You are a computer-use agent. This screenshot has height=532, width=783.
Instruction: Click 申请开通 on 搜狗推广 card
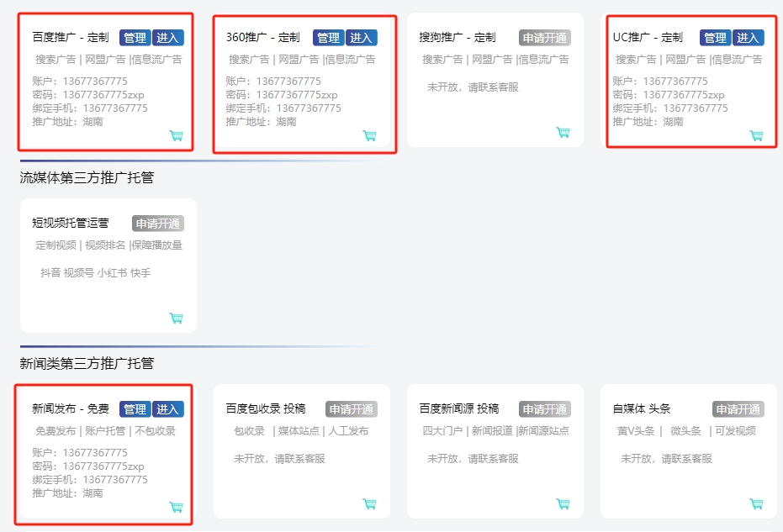coord(545,38)
